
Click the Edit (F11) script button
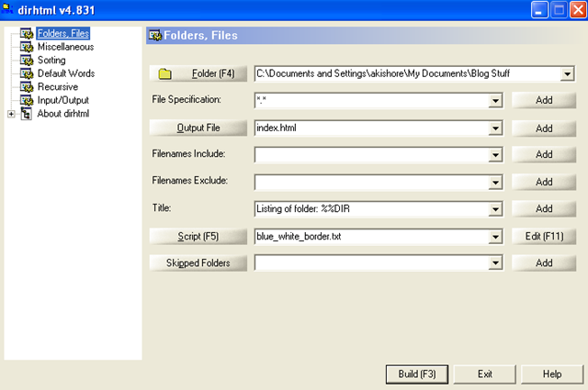pos(544,237)
